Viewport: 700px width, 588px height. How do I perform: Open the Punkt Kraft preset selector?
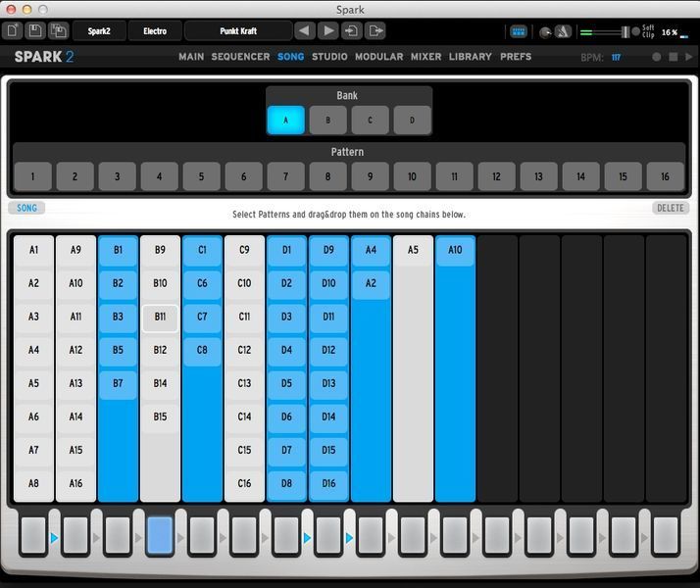(x=237, y=31)
